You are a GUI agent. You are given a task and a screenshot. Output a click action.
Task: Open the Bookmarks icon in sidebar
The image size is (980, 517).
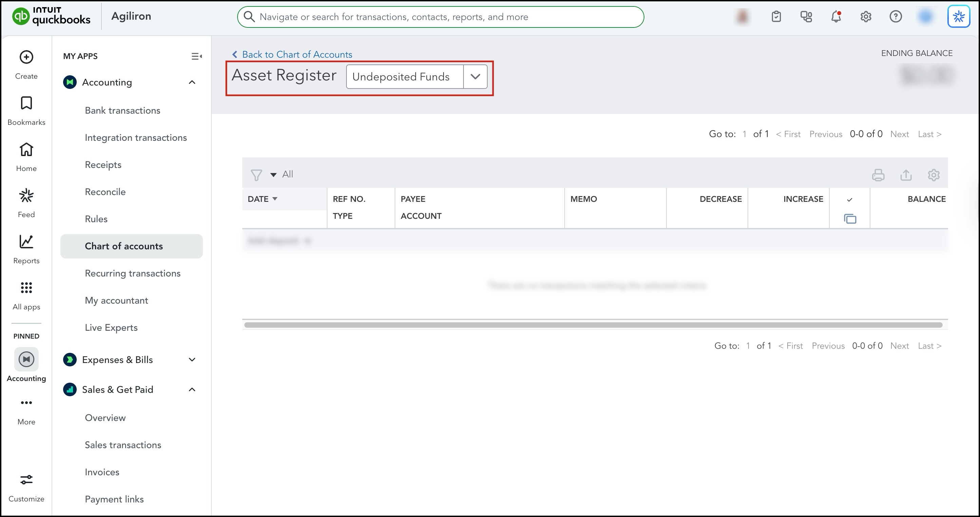[x=26, y=103]
